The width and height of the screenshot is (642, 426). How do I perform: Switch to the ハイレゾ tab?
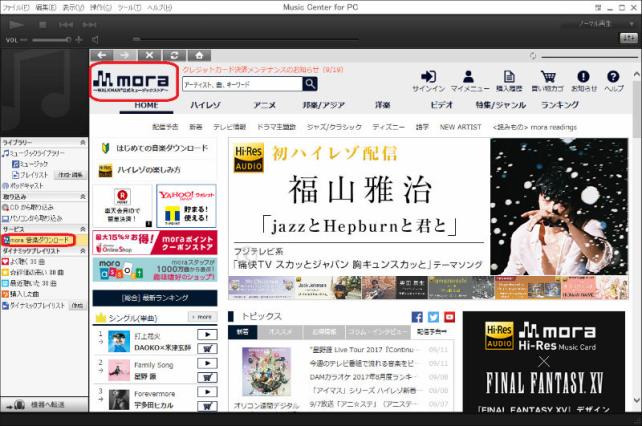pos(205,105)
